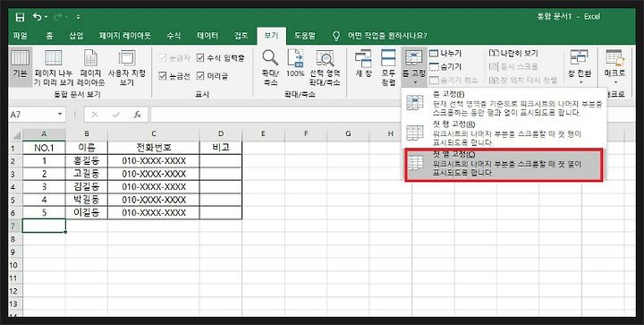Select the 보기 (View) tab
This screenshot has width=644, height=325.
[x=271, y=36]
